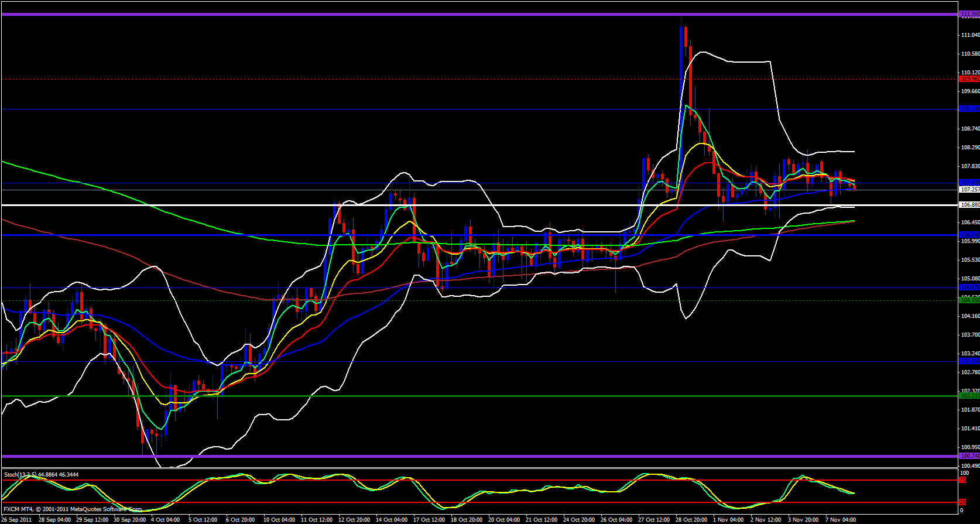Select the green dashed 104.550 label

(969, 300)
